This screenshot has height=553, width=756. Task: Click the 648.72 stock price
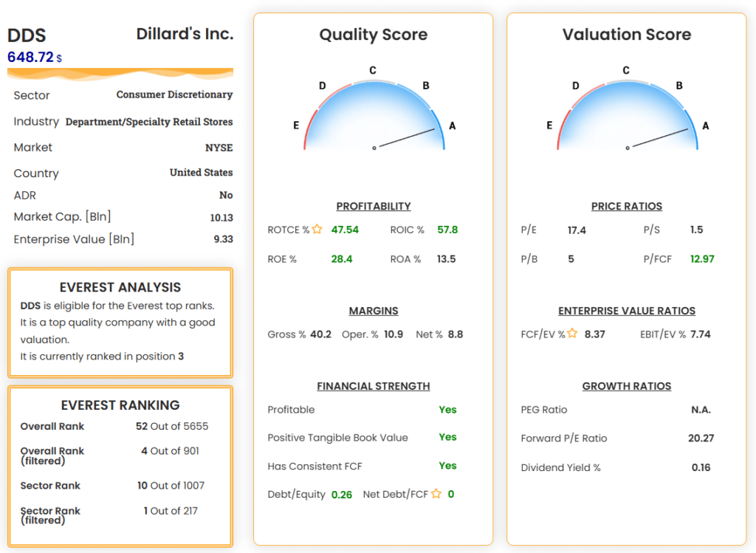pos(31,57)
